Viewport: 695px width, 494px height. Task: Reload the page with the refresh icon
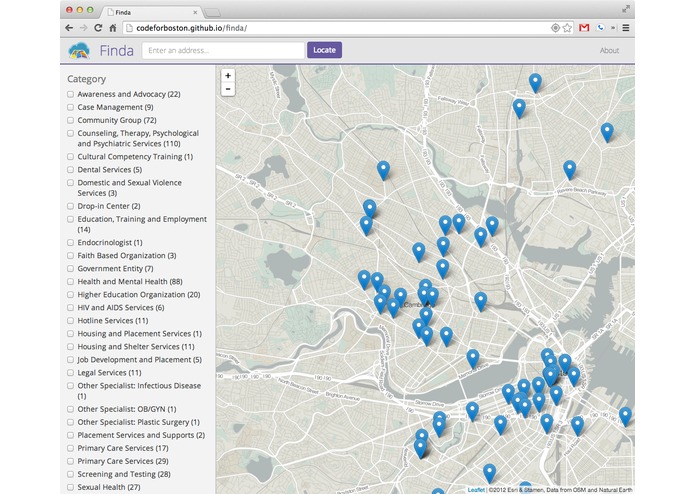98,28
